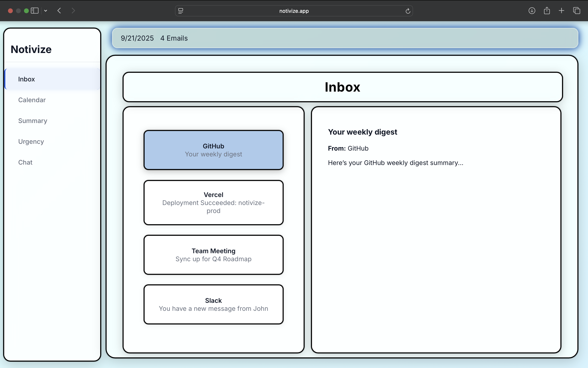The width and height of the screenshot is (588, 368).
Task: Show tab overview icon
Action: (577, 11)
